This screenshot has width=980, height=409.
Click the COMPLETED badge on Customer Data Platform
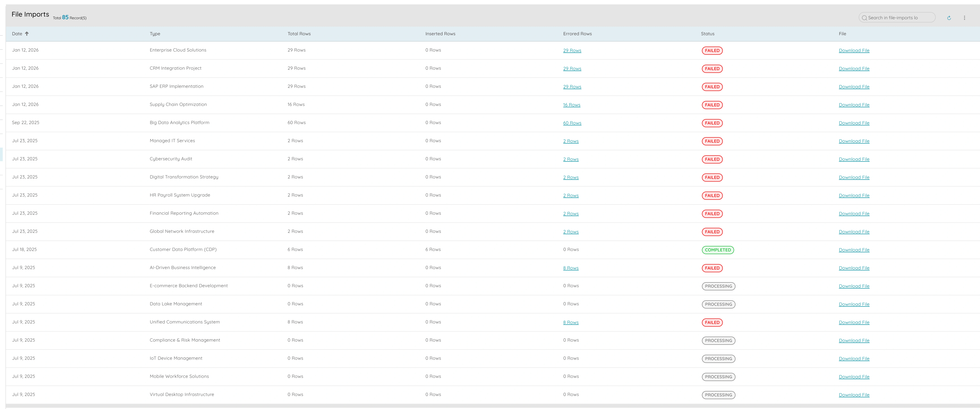tap(718, 250)
